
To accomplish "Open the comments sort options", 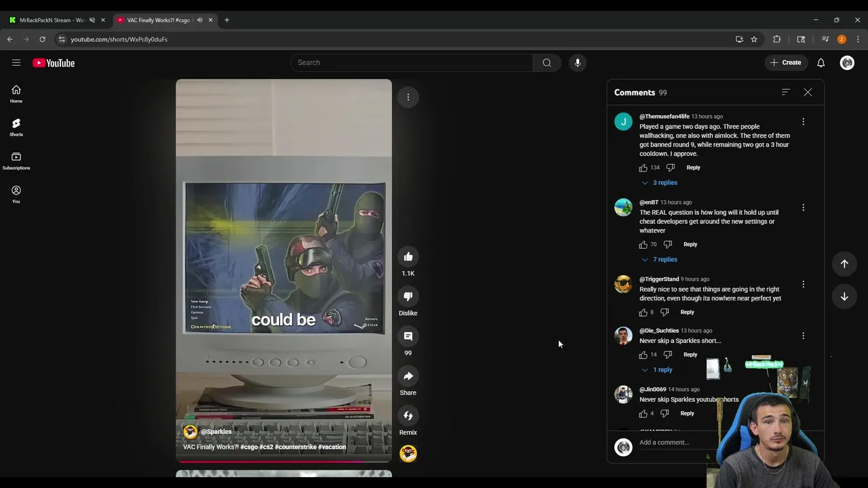I will click(x=786, y=92).
